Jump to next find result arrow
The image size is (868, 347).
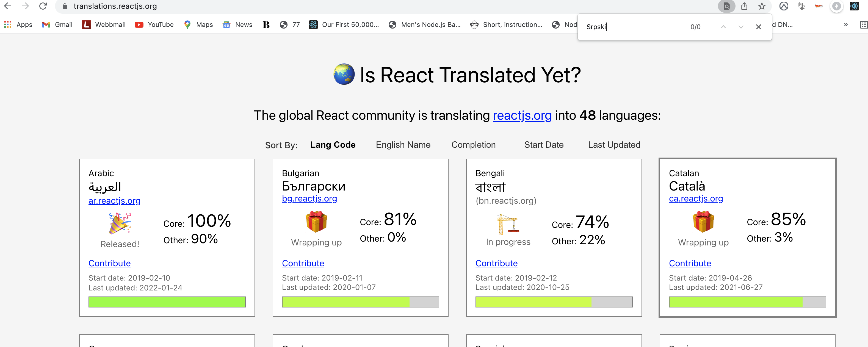741,27
